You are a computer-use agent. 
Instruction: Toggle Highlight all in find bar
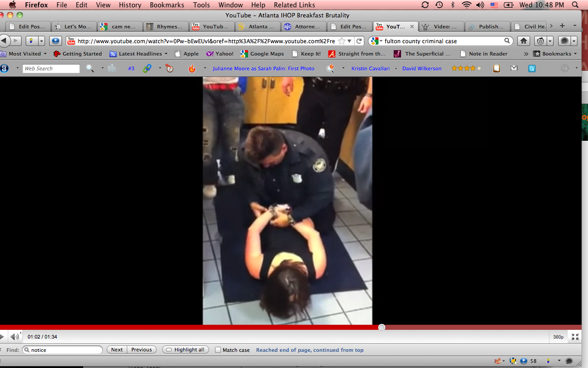pyautogui.click(x=186, y=350)
